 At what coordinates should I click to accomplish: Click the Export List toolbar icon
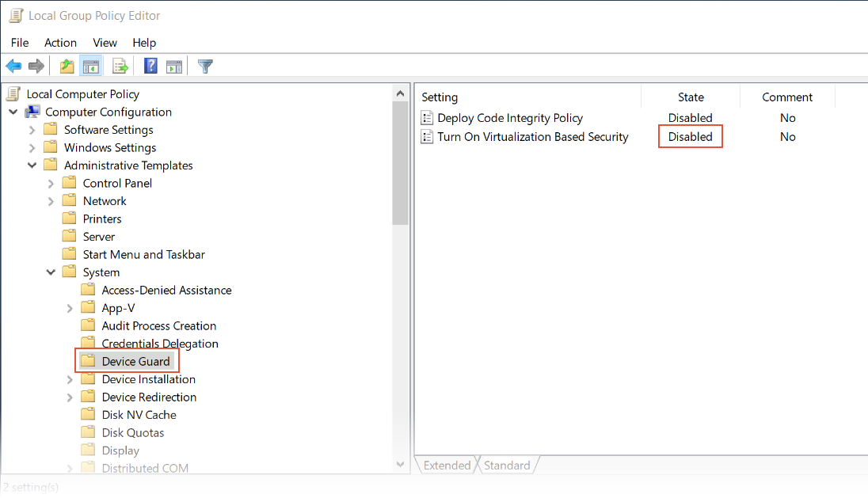[120, 67]
